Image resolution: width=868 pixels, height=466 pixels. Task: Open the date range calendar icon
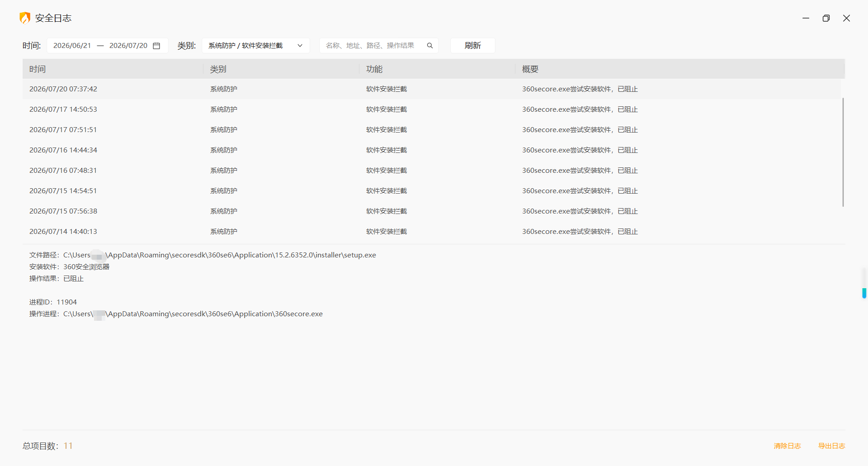(156, 46)
